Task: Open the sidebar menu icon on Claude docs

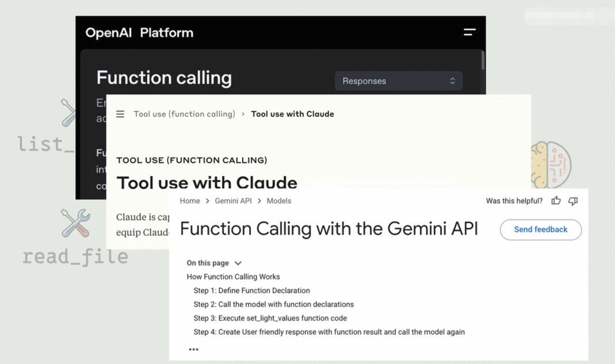Action: [120, 114]
